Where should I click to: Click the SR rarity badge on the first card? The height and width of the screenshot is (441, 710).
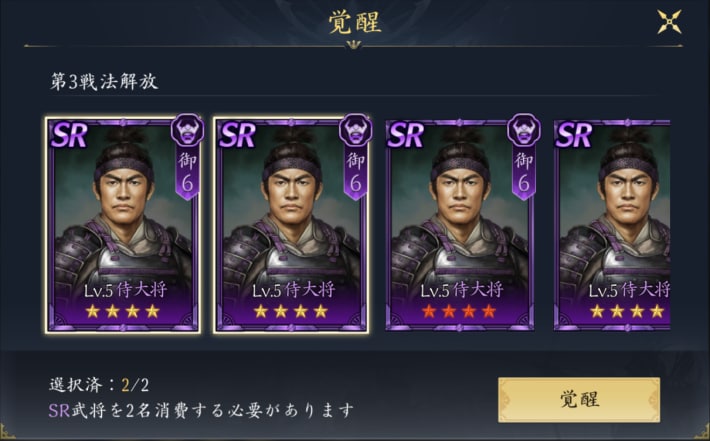(x=69, y=135)
